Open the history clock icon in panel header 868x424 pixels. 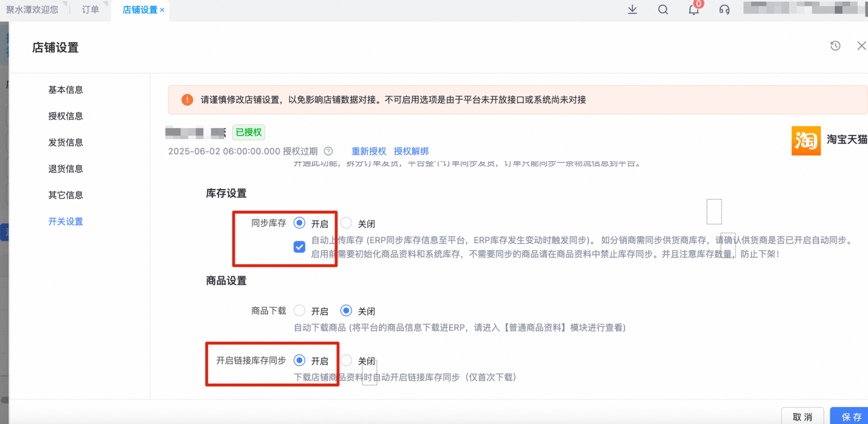[x=836, y=46]
